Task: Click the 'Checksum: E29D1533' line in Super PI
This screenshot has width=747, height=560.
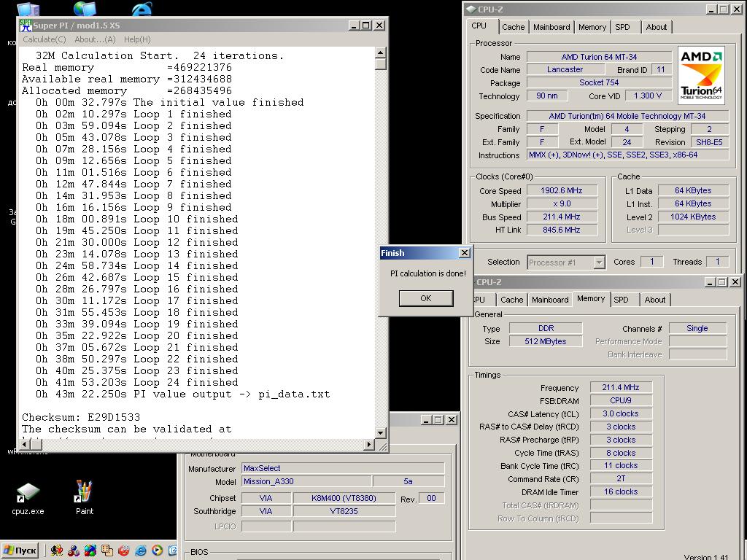Action: point(81,417)
